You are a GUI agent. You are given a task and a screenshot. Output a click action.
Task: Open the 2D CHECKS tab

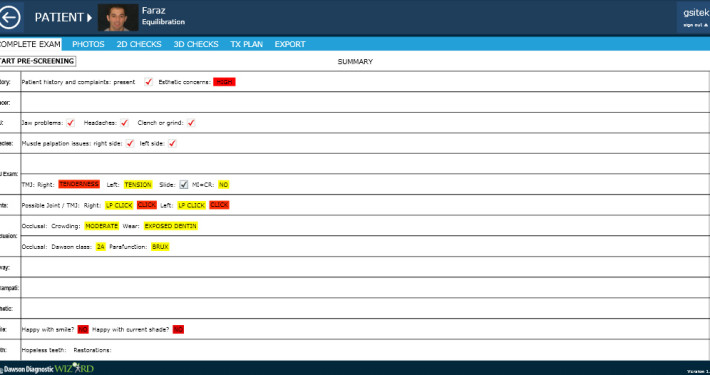(x=139, y=44)
